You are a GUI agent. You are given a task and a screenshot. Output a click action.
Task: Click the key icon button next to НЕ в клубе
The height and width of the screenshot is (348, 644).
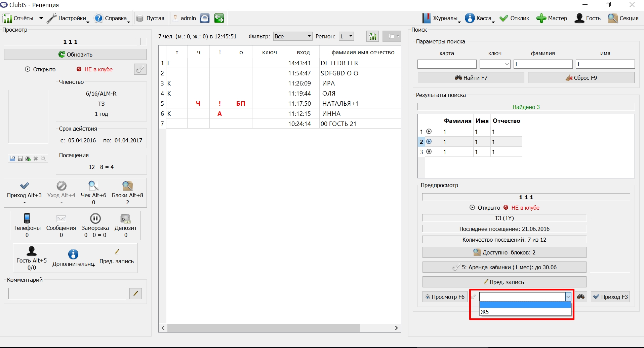[140, 69]
